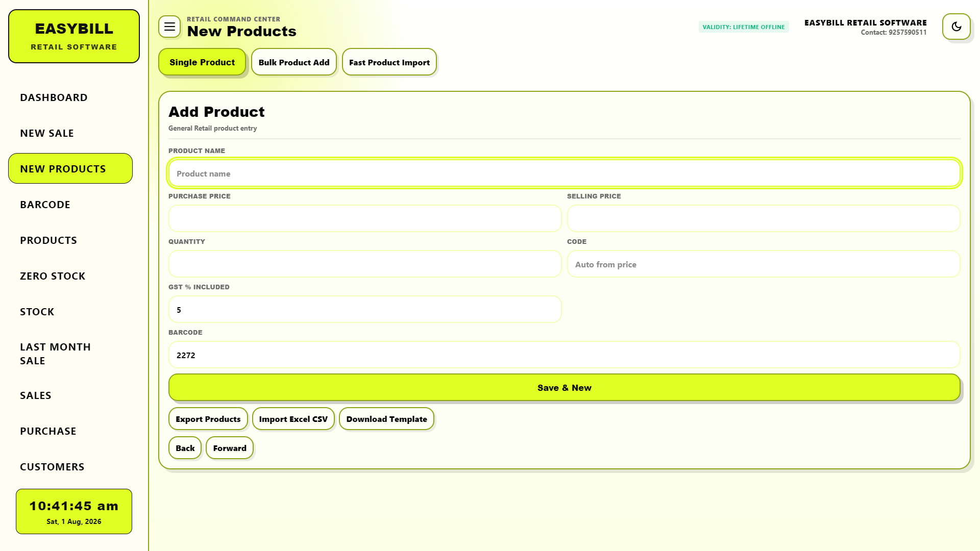Click the Forward button
Image resolution: width=980 pixels, height=551 pixels.
(230, 448)
